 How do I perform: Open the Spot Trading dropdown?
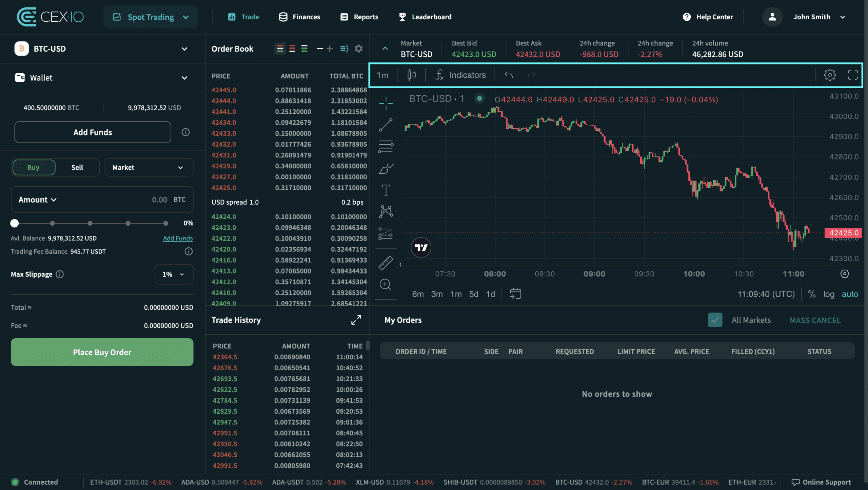151,17
